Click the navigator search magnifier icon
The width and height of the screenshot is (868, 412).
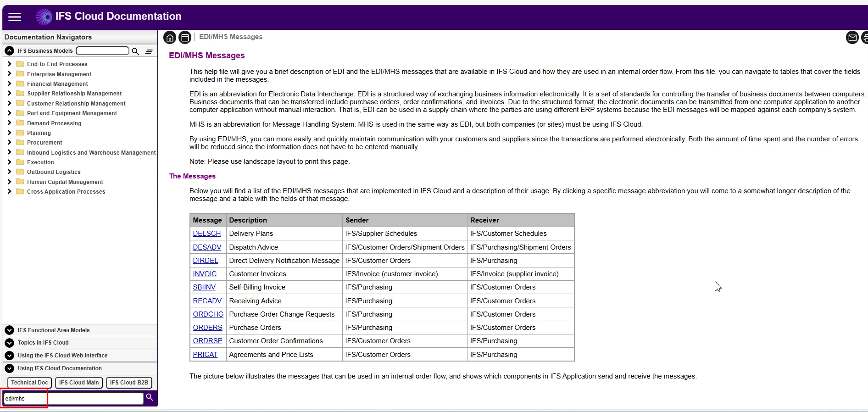tap(135, 51)
